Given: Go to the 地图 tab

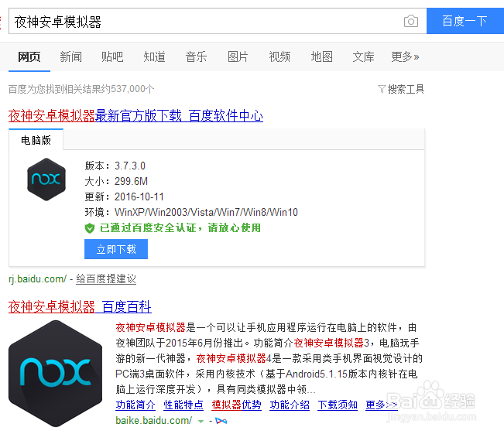Looking at the screenshot, I should [x=321, y=56].
